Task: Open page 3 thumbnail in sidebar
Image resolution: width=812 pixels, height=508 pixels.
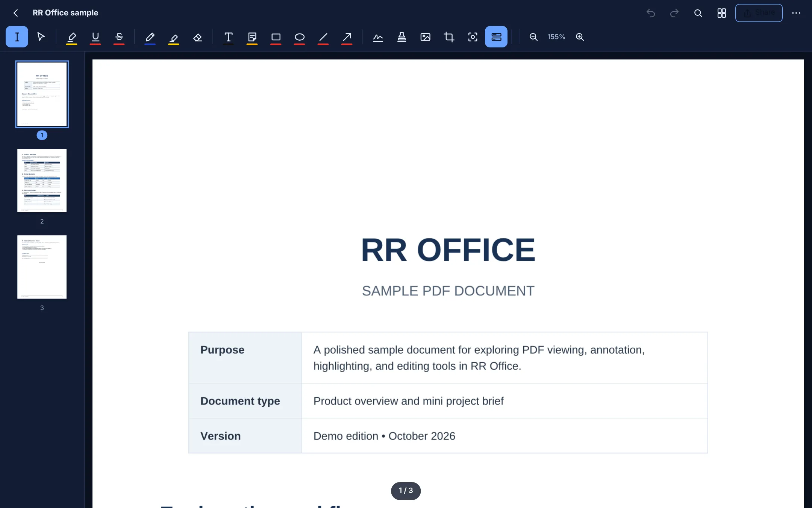Action: [42, 267]
